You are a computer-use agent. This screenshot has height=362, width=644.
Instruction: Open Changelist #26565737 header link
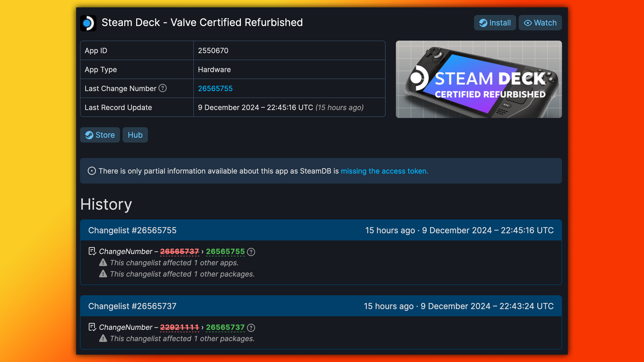pos(132,306)
